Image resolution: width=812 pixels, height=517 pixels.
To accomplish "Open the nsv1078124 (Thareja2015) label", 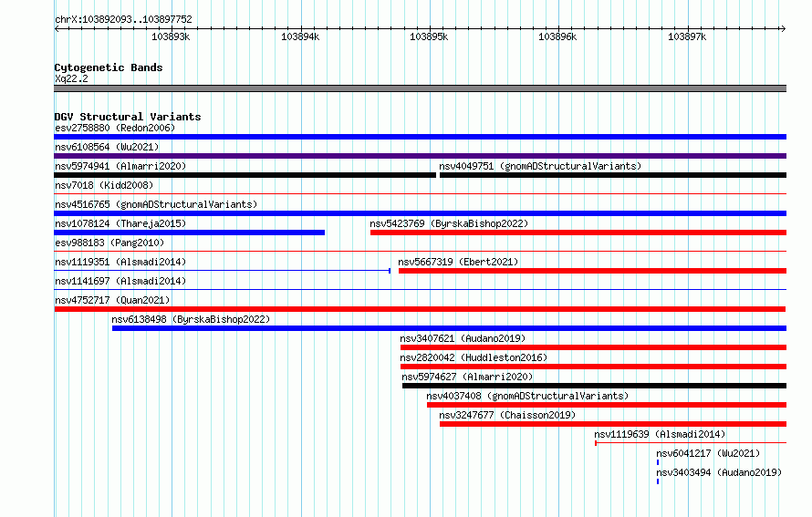I will [x=120, y=223].
